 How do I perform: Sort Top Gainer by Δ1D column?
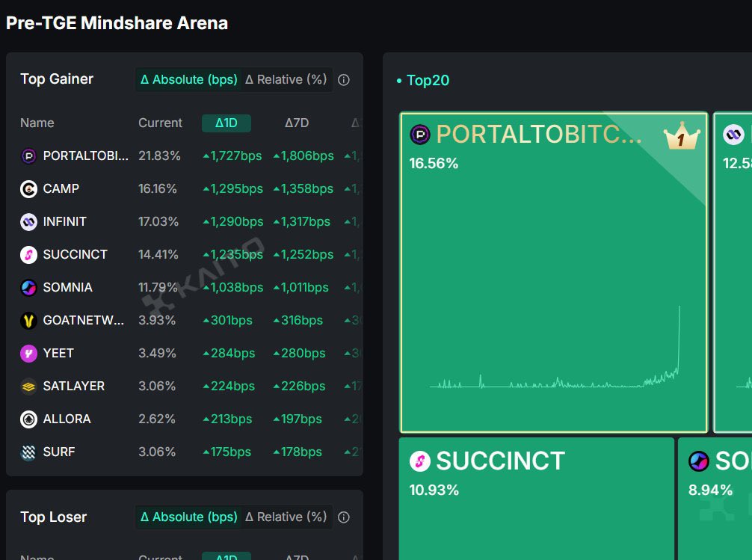click(226, 123)
